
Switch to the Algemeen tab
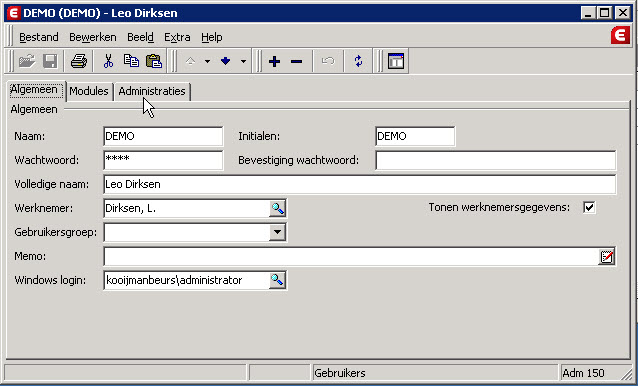[36, 90]
